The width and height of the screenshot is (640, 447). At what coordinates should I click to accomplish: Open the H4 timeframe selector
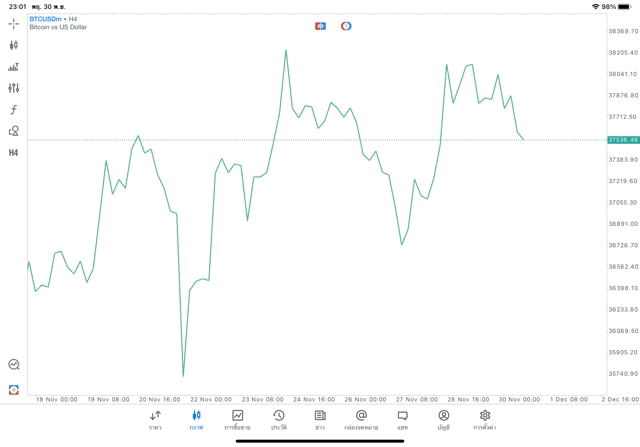coord(14,153)
